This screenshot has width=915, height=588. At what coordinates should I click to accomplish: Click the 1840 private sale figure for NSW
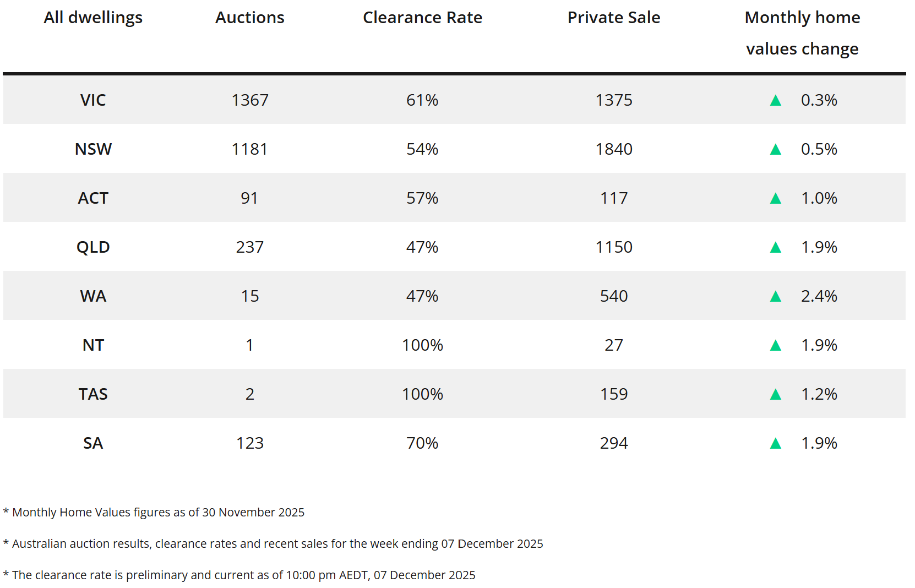614,149
